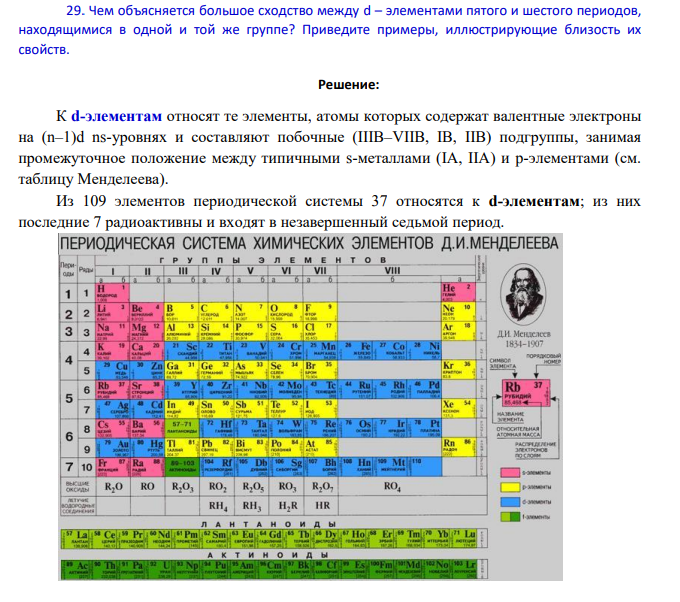Select the gold Au cell
The height and width of the screenshot is (602, 680).
112,447
